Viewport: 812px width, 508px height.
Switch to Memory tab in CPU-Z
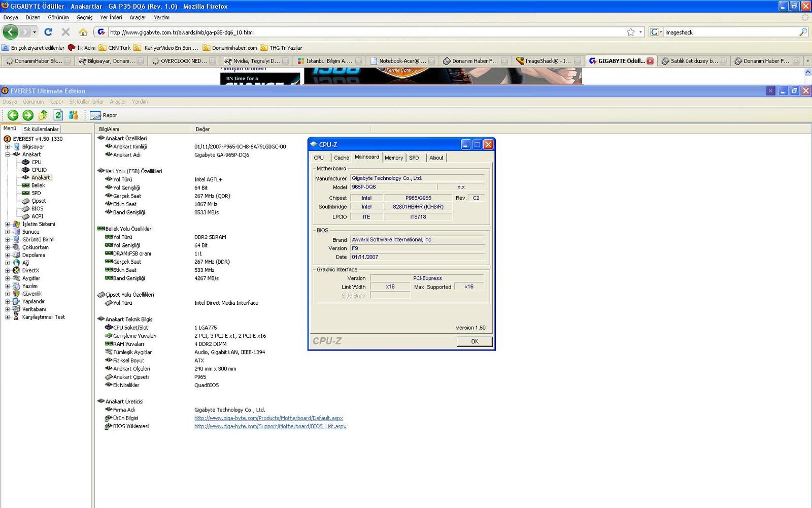click(394, 158)
